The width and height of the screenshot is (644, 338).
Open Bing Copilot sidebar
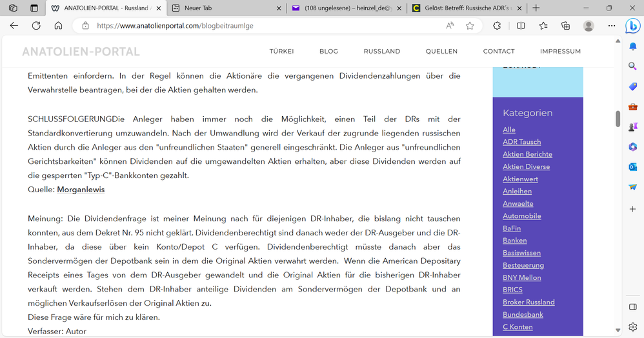click(x=633, y=26)
